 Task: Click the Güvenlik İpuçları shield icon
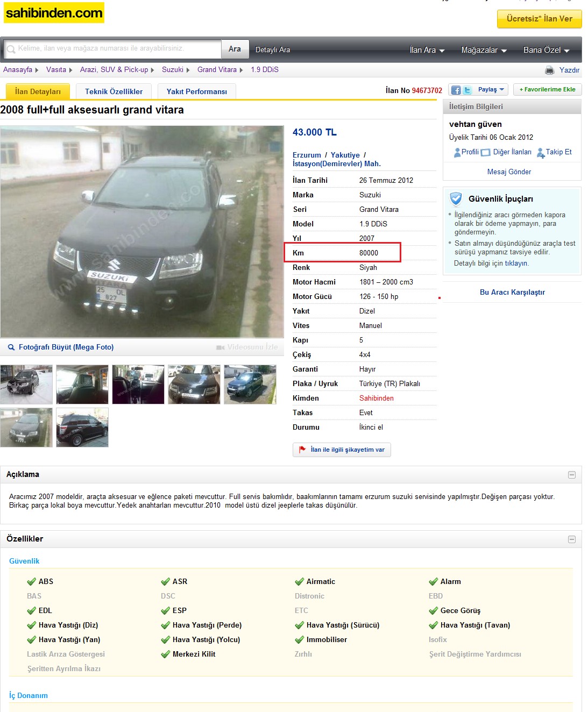pos(456,199)
